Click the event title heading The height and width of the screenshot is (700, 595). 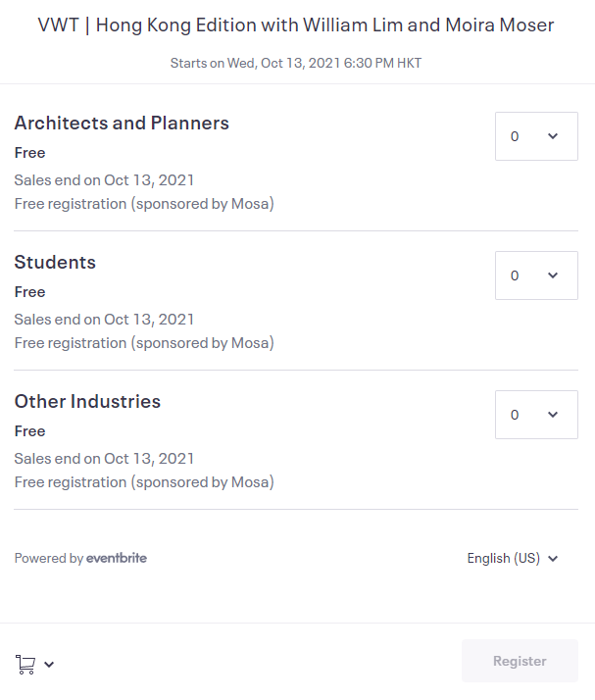click(x=296, y=25)
